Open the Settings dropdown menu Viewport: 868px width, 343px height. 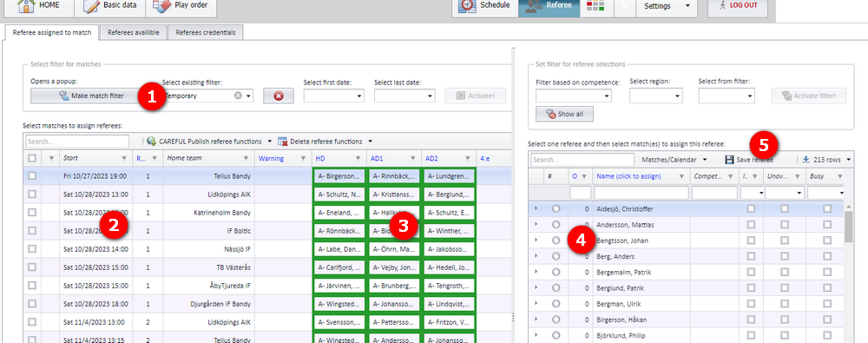pos(667,7)
